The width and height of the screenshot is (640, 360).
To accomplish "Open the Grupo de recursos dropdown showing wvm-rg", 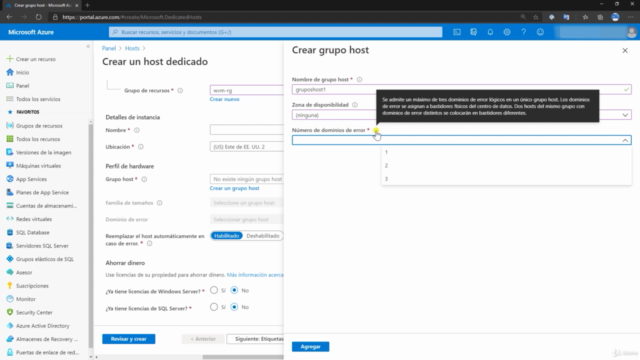I will pos(247,90).
